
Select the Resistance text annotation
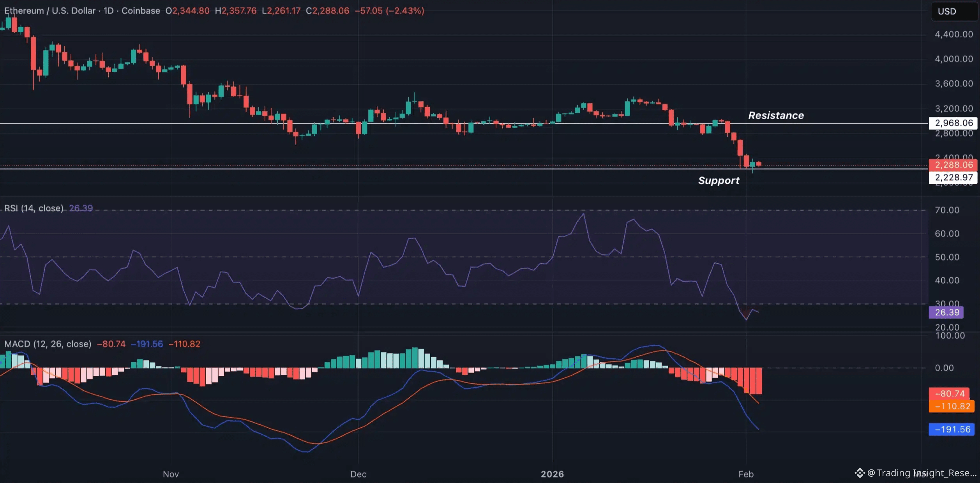pyautogui.click(x=776, y=115)
